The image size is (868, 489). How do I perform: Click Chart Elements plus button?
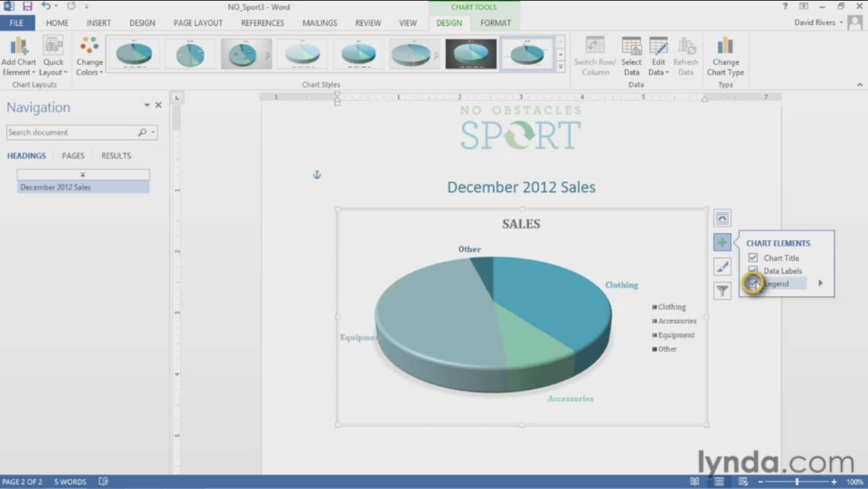(x=722, y=242)
